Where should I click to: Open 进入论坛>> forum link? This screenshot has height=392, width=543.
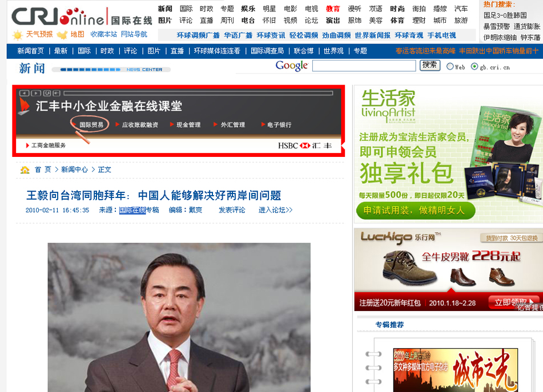[275, 210]
